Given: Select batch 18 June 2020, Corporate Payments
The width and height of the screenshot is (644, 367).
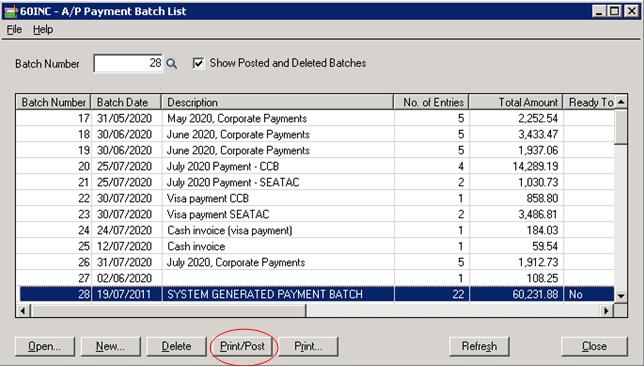Looking at the screenshot, I should pyautogui.click(x=315, y=134).
